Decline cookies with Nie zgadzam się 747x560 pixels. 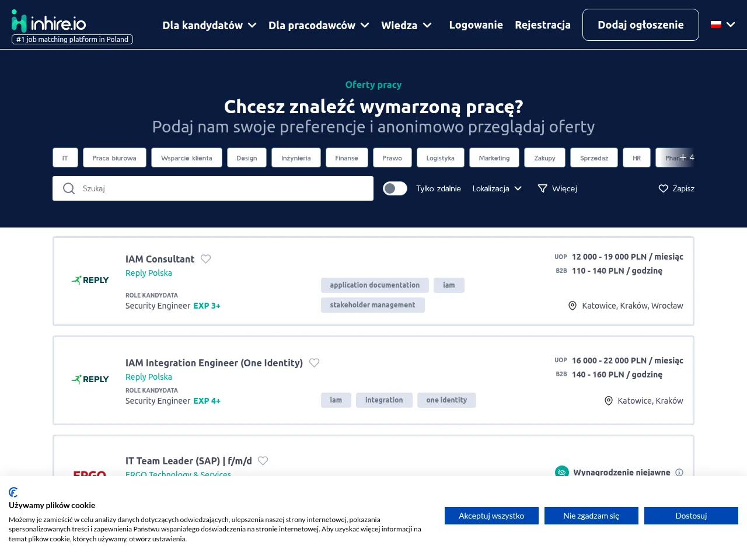click(x=591, y=516)
